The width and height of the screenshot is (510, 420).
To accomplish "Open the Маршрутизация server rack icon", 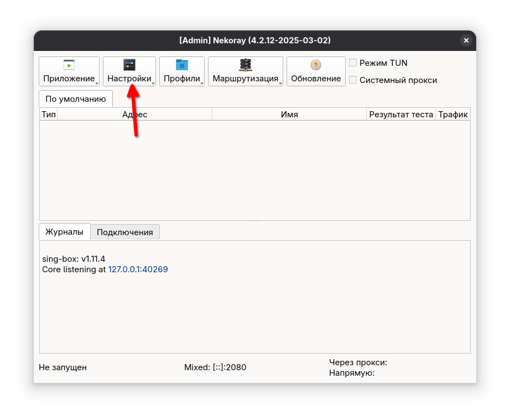I will (x=246, y=65).
